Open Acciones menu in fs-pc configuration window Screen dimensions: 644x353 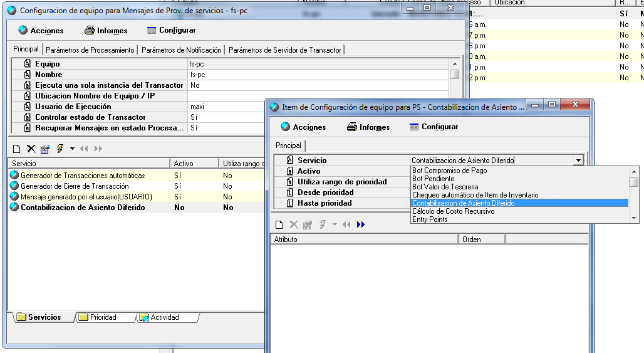(41, 31)
